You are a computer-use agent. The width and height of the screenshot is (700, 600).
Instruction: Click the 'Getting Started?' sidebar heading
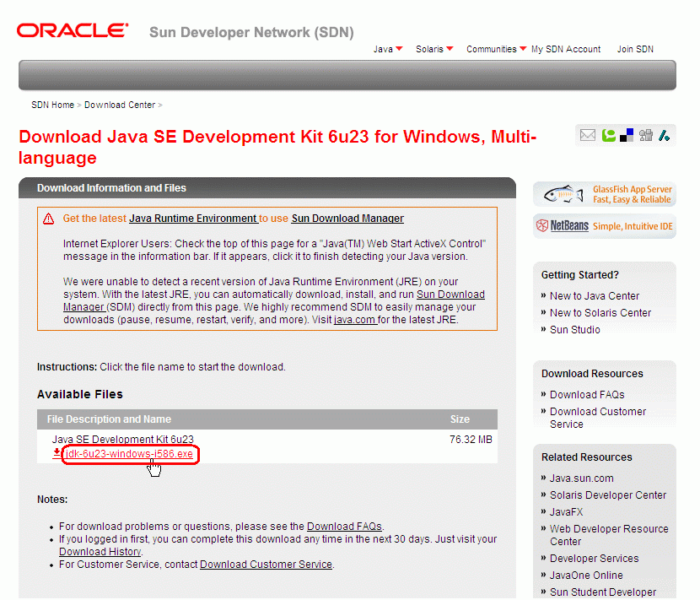tap(580, 275)
